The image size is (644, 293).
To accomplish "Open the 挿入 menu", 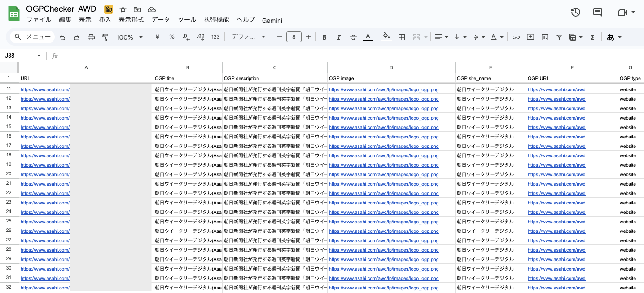I will (x=105, y=20).
